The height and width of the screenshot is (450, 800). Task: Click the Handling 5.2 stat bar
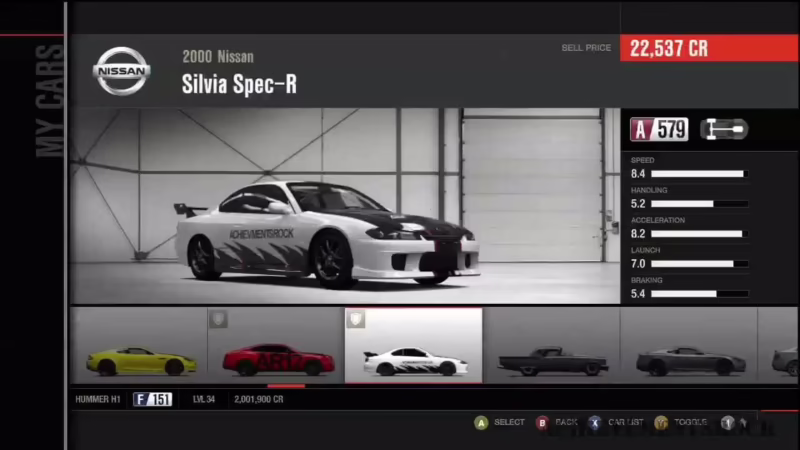coord(699,204)
